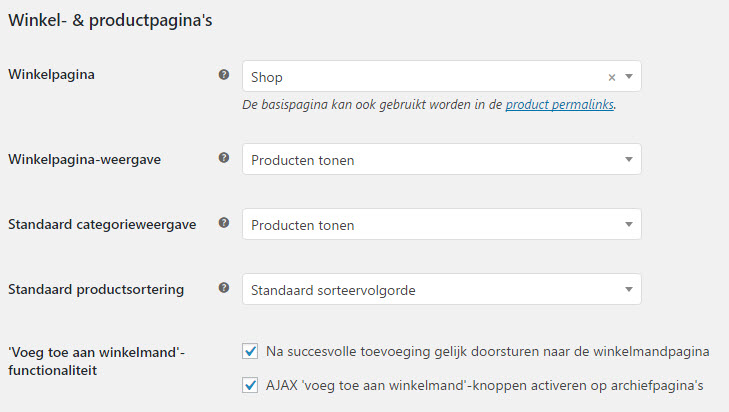The width and height of the screenshot is (729, 412).
Task: Click the 'Voeg toe aan winkelmand'-functionaliteit label
Action: tap(97, 361)
